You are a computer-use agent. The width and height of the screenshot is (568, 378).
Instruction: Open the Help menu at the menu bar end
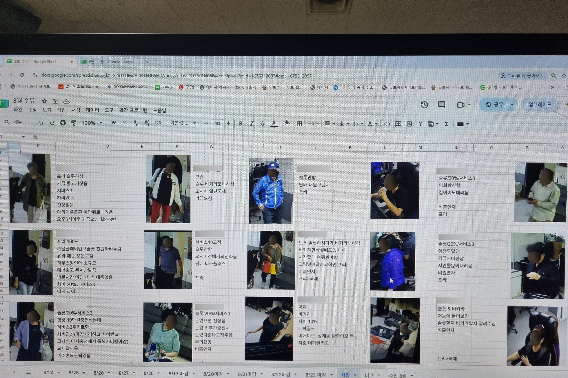[160, 110]
